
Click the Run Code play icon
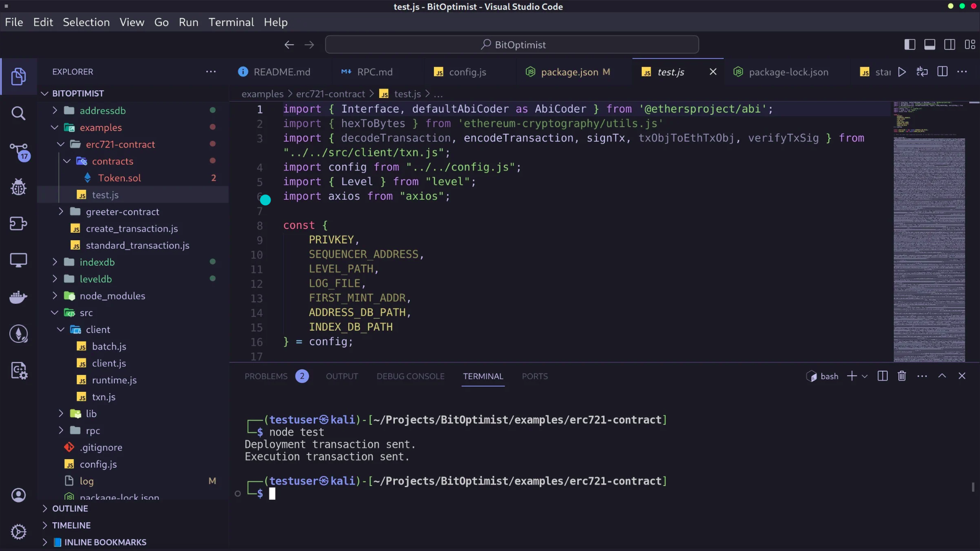(x=902, y=72)
